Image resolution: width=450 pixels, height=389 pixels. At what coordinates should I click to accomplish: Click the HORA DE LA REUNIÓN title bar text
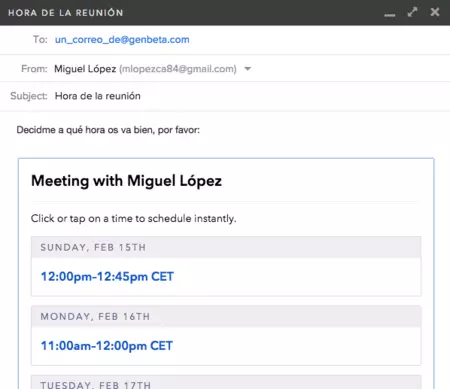point(66,13)
